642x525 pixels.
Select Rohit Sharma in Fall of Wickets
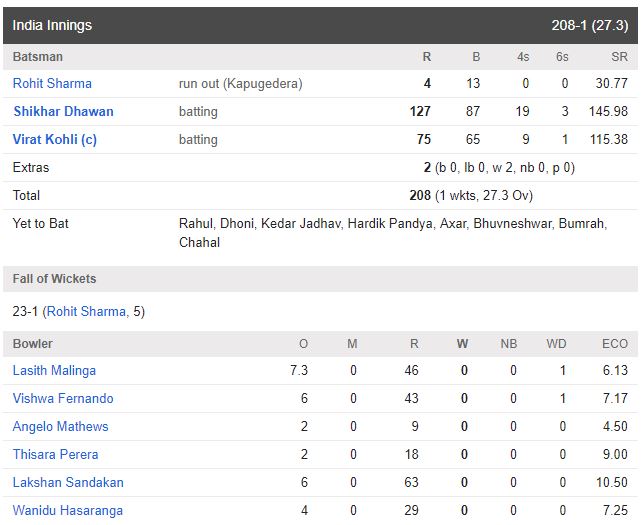coord(86,312)
